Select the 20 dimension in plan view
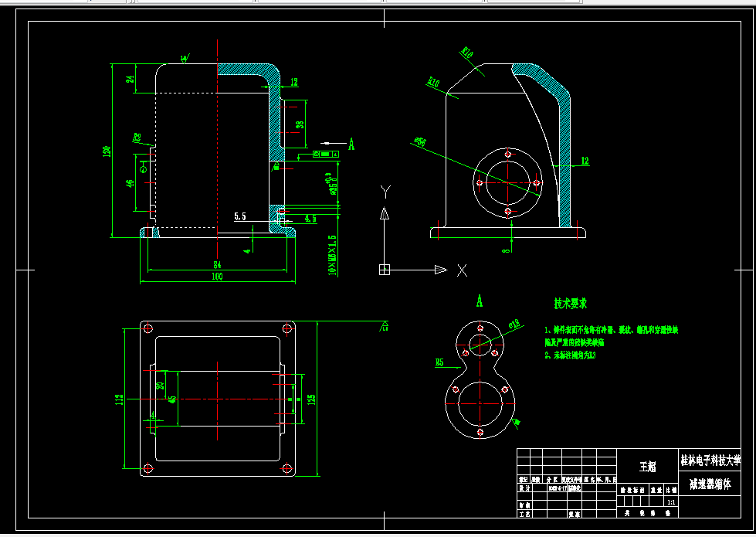Screen dimensions: 756x537 (x=161, y=386)
